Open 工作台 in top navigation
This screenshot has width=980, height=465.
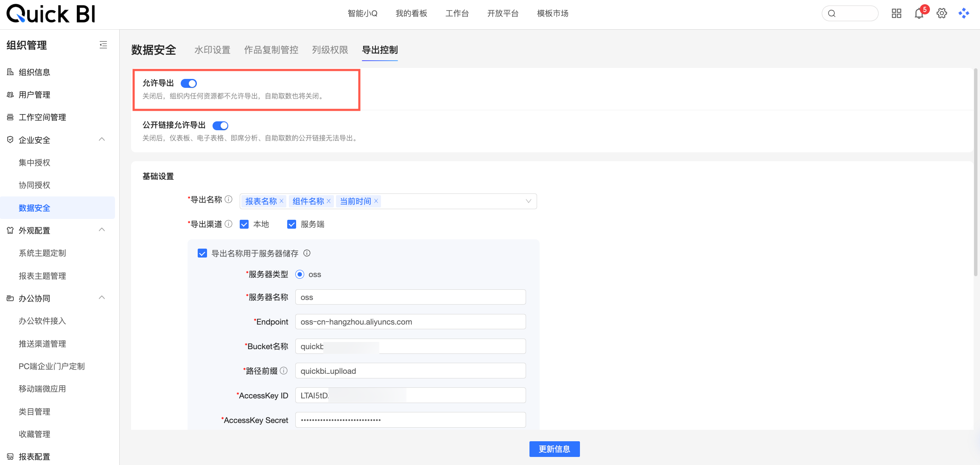coord(457,14)
